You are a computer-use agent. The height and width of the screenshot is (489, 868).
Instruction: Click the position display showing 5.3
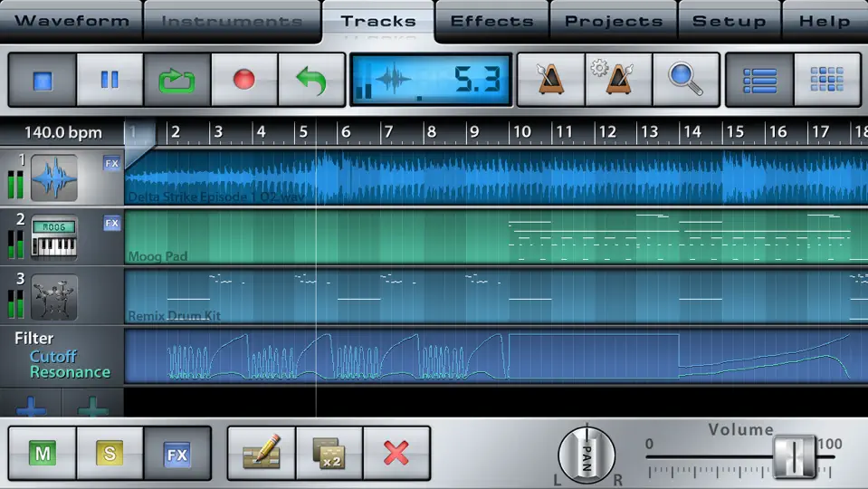(x=431, y=80)
